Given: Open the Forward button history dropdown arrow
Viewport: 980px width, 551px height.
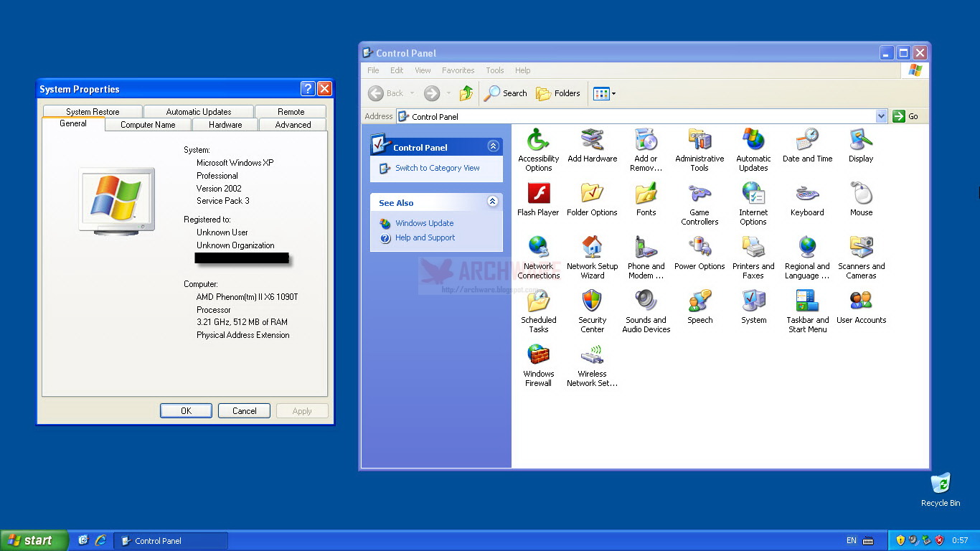Looking at the screenshot, I should point(448,93).
